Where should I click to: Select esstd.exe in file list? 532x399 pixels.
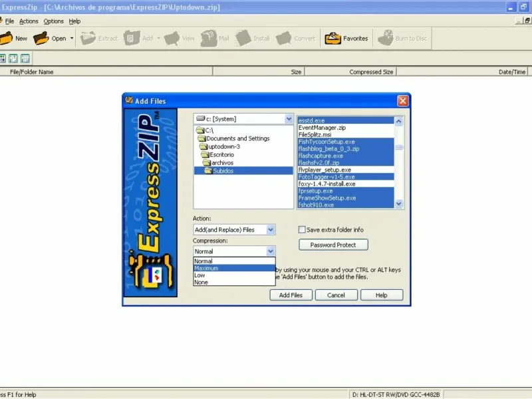(x=346, y=120)
